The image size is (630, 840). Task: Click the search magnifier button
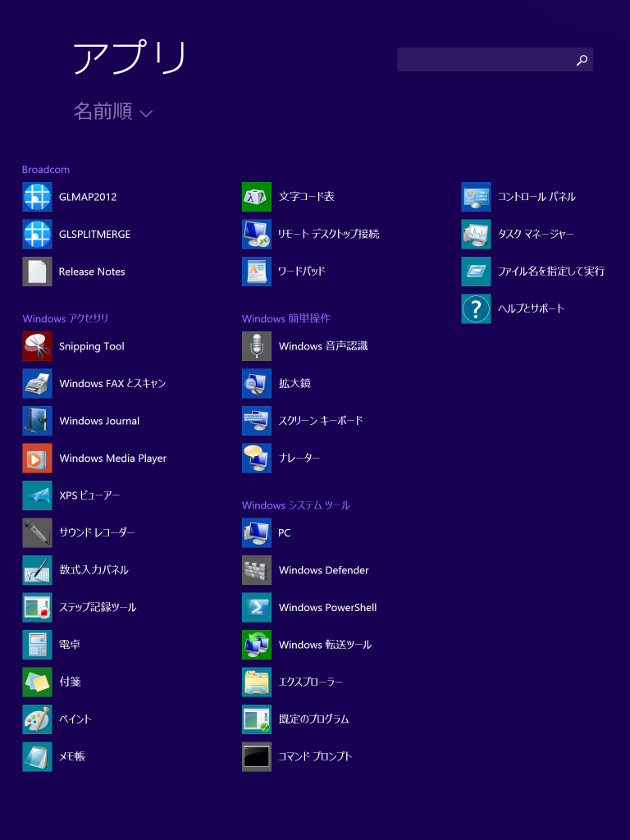(x=582, y=60)
